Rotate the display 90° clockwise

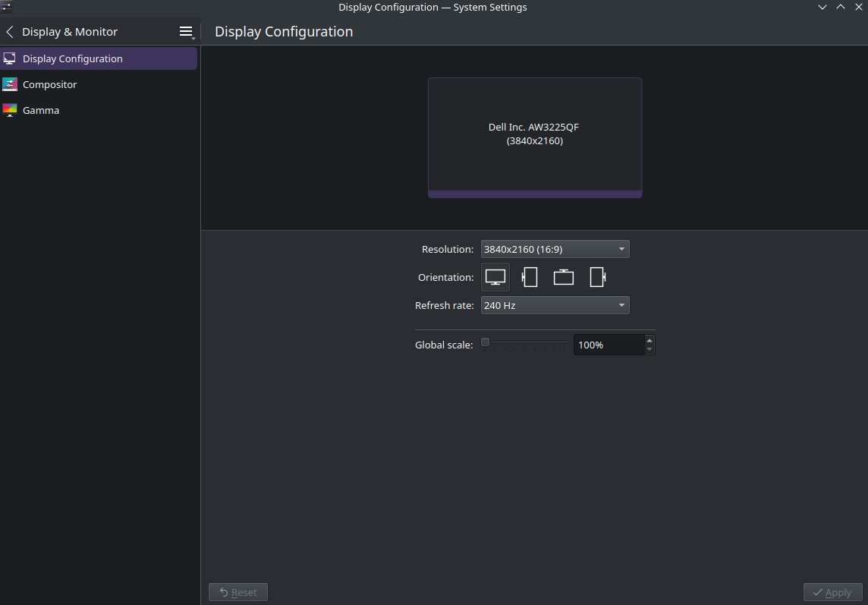[x=597, y=277]
